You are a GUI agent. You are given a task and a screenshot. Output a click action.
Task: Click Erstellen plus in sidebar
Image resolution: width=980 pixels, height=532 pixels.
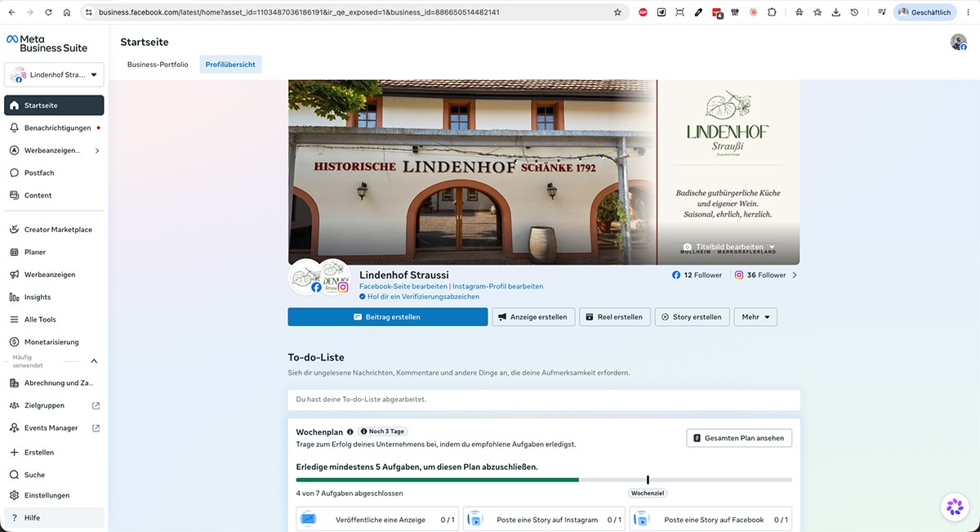[x=54, y=452]
